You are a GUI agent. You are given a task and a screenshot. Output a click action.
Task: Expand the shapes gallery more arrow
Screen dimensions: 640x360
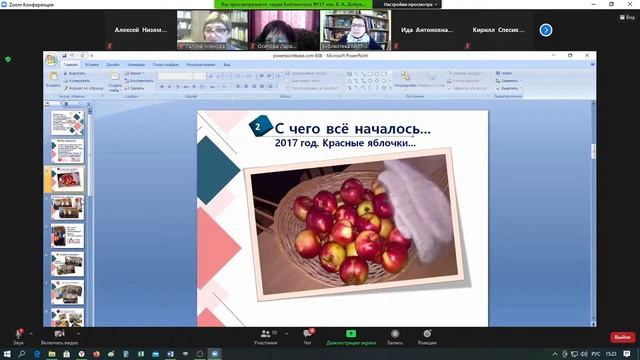pyautogui.click(x=390, y=88)
